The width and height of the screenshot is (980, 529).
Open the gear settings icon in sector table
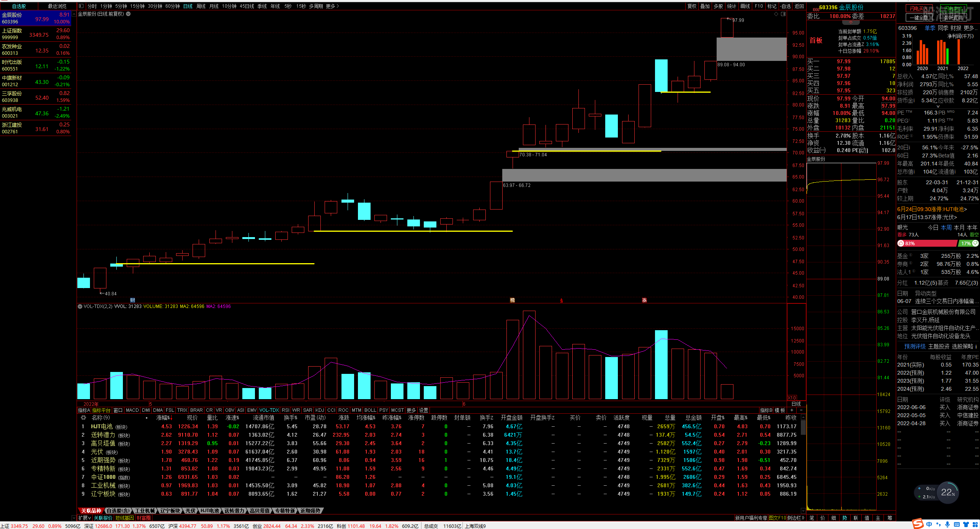tap(83, 418)
